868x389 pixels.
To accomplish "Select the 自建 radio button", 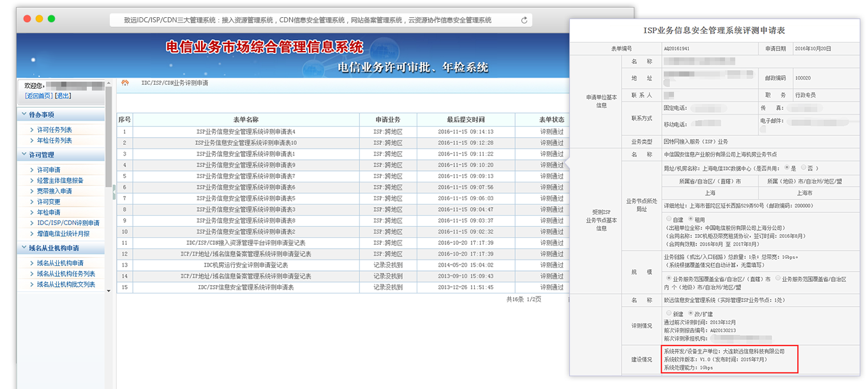I will (668, 219).
